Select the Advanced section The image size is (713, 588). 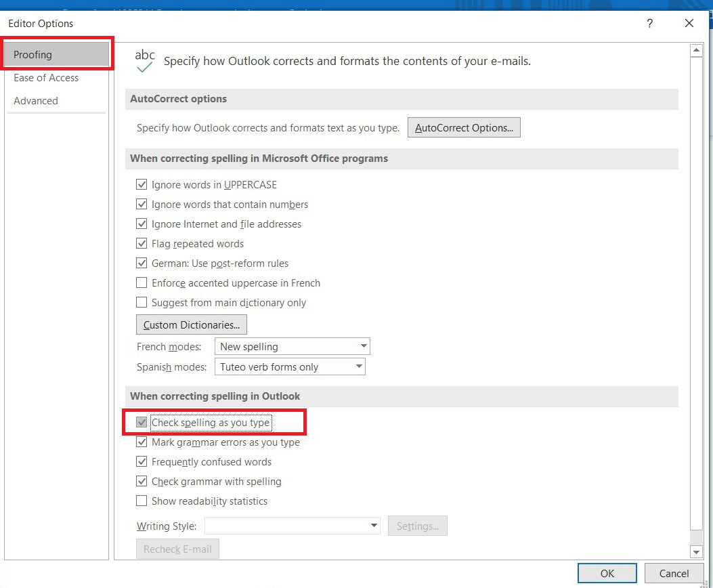[x=36, y=100]
